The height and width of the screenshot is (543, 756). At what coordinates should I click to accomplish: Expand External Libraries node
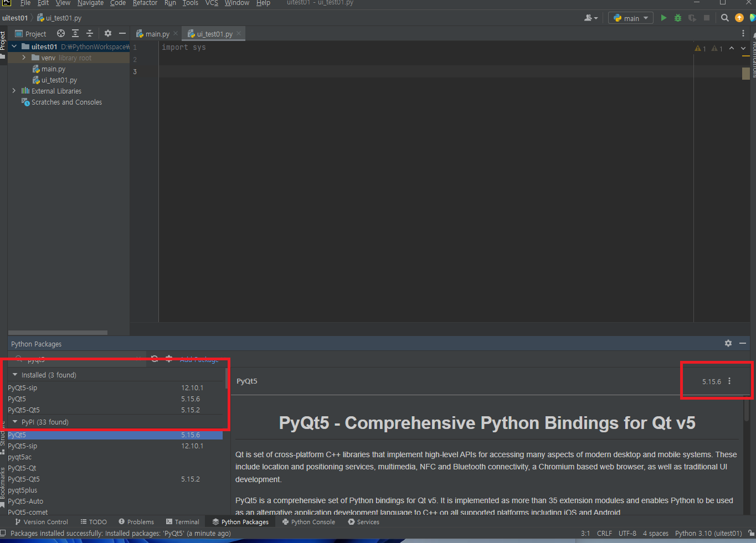click(x=14, y=91)
